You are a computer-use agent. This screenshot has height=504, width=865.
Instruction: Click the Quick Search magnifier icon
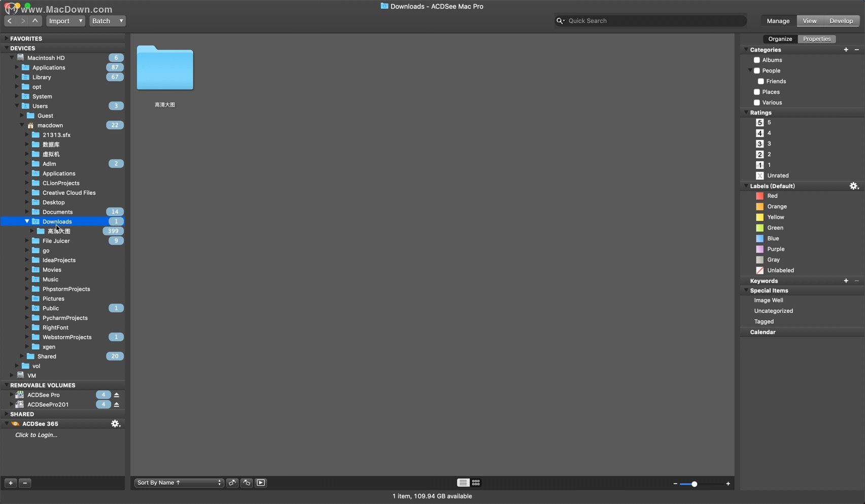click(560, 21)
